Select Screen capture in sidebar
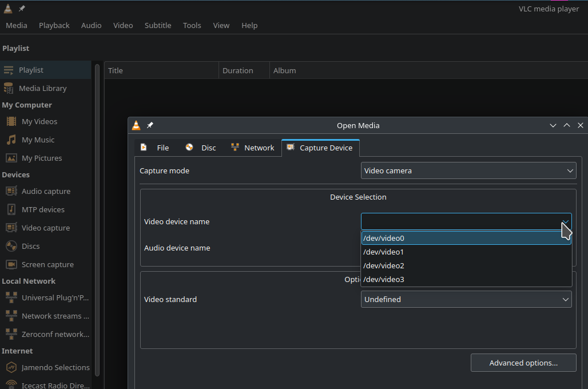Screen dimensions: 588x389 [45, 264]
